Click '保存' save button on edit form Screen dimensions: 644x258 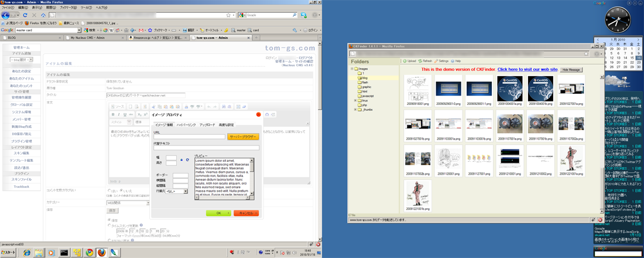pyautogui.click(x=112, y=211)
